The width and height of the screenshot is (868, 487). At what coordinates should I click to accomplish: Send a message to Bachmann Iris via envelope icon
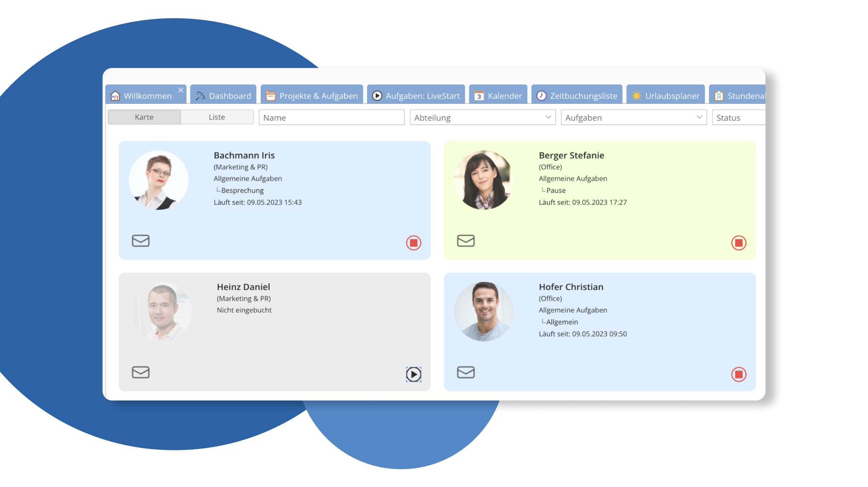point(141,241)
